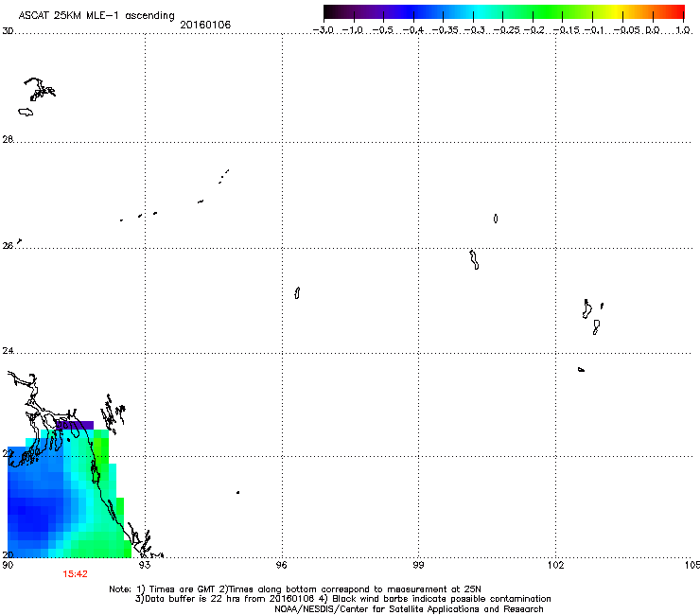700x615 pixels.
Task: Click the colorbar label -0.05
Action: (x=626, y=30)
